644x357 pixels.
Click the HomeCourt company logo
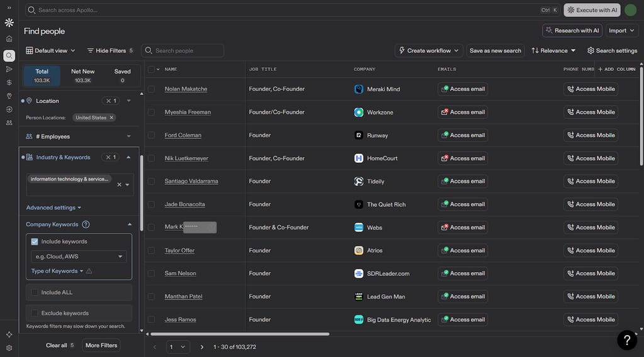[358, 158]
